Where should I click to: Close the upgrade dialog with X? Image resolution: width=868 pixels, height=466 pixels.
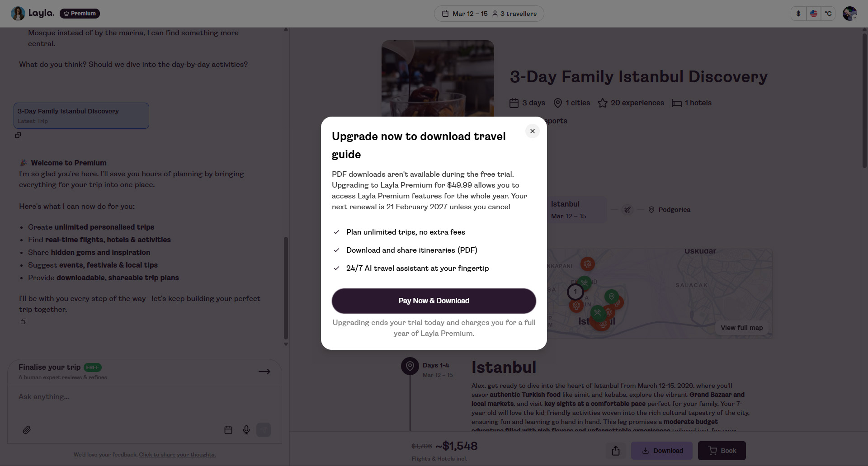532,131
